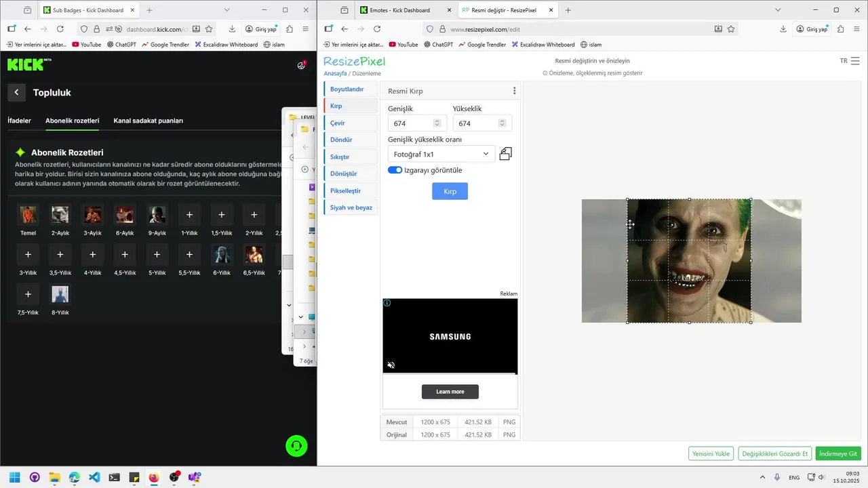The height and width of the screenshot is (488, 868).
Task: Go back in the Kick Topluluk page
Action: click(x=16, y=93)
